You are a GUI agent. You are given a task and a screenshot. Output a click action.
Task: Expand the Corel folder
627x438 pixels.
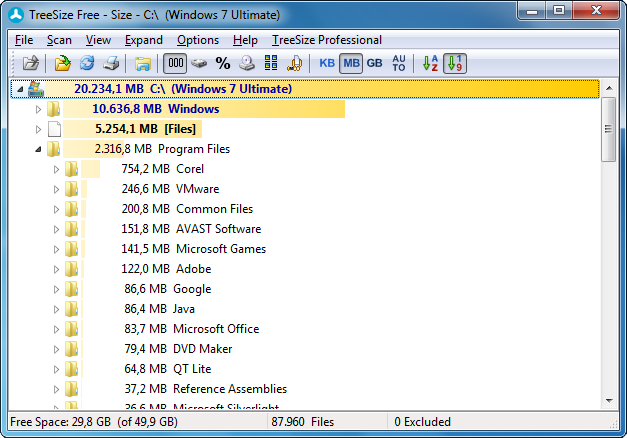[x=56, y=169]
